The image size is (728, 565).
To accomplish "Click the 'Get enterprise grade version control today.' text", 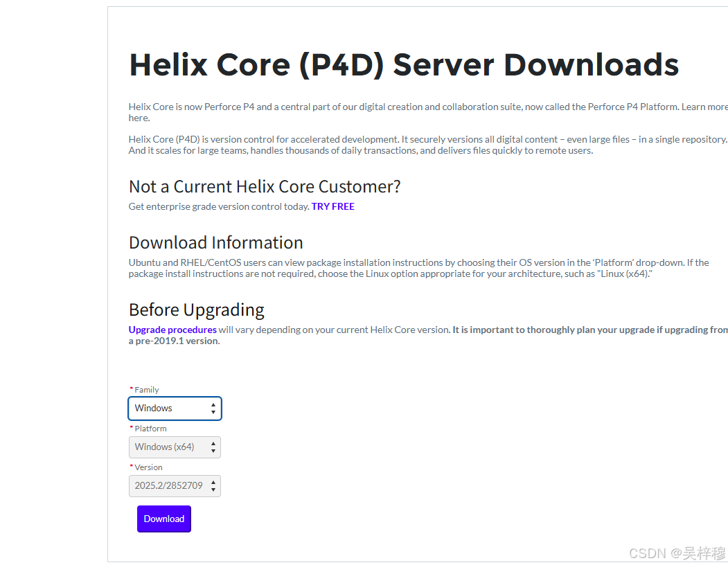I will pyautogui.click(x=219, y=206).
